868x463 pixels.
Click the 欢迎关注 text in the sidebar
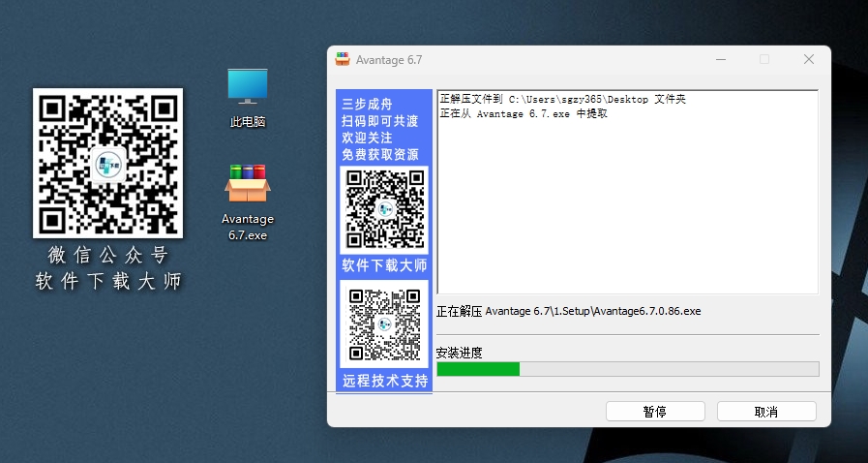[x=367, y=138]
